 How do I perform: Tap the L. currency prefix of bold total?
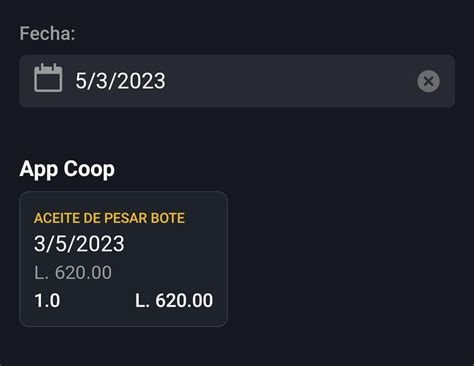point(142,300)
